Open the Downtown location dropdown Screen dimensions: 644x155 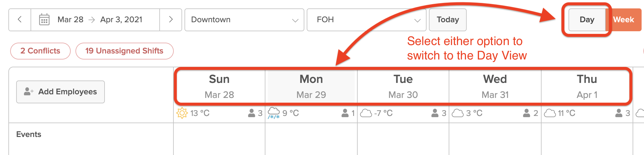coord(244,20)
